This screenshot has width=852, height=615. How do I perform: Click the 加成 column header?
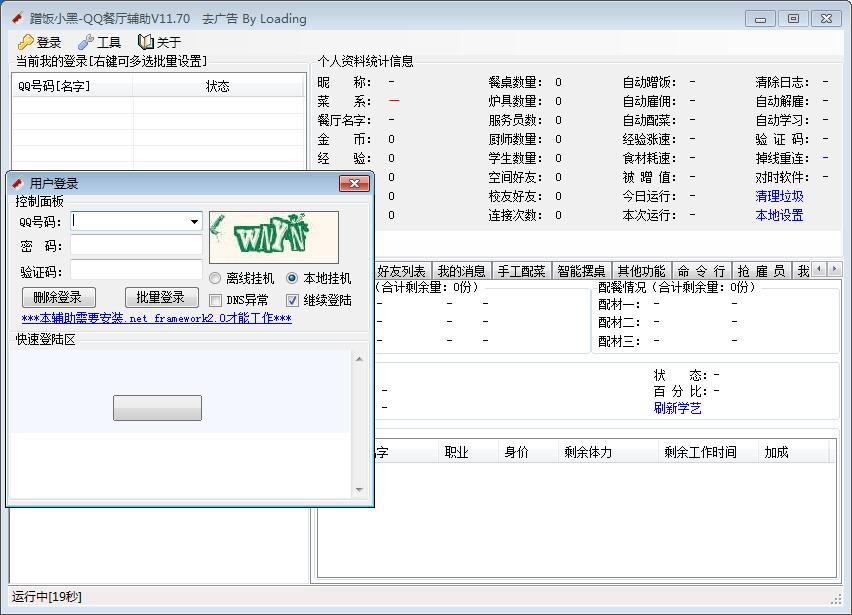tap(794, 452)
